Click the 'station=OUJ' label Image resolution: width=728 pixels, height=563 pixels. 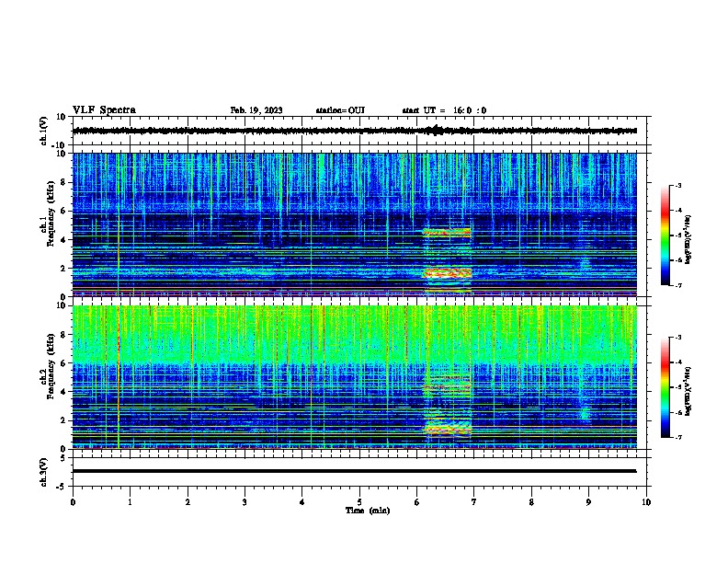[x=340, y=110]
